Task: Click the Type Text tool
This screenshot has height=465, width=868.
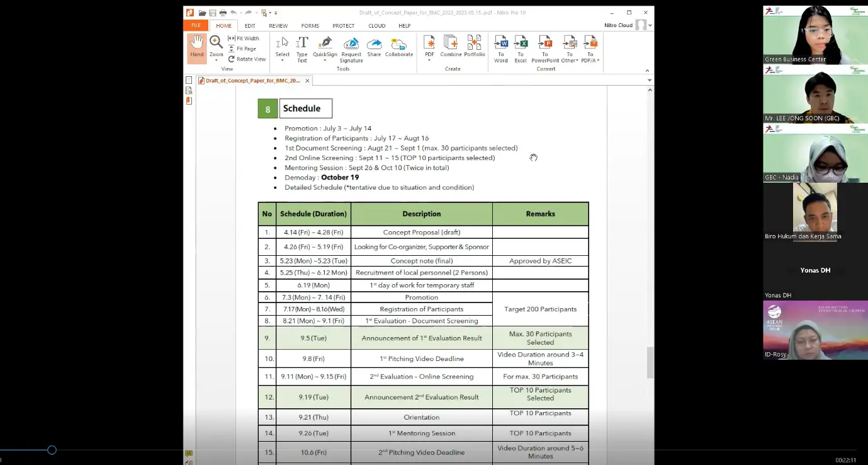Action: tap(302, 49)
